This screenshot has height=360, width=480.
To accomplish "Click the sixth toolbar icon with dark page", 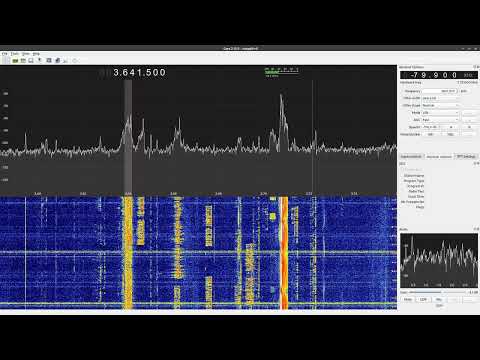I will (x=58, y=61).
